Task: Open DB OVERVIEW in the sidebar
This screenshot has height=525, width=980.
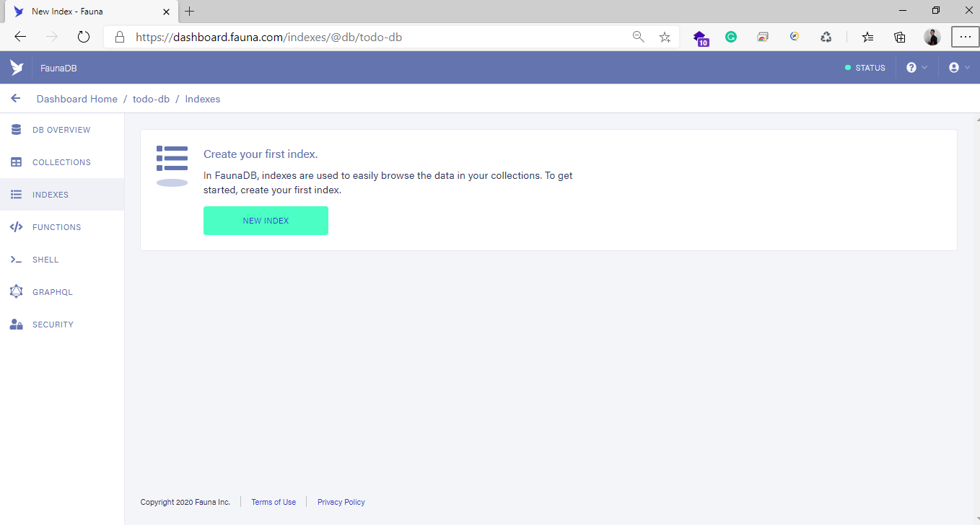Action: tap(62, 130)
